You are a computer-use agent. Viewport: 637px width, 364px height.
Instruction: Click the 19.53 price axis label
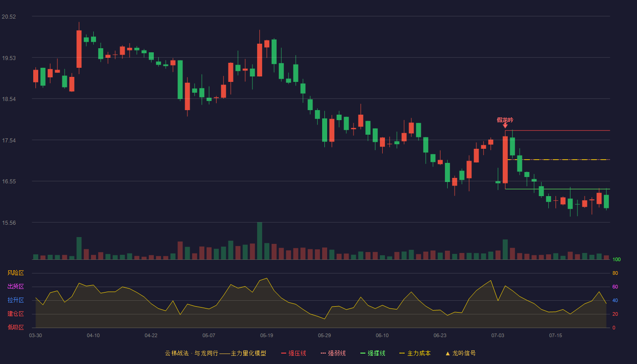[9, 58]
